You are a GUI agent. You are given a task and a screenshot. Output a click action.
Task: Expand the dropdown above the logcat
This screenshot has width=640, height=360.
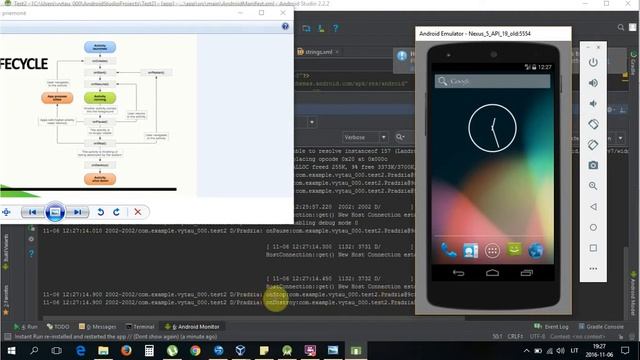(x=312, y=122)
